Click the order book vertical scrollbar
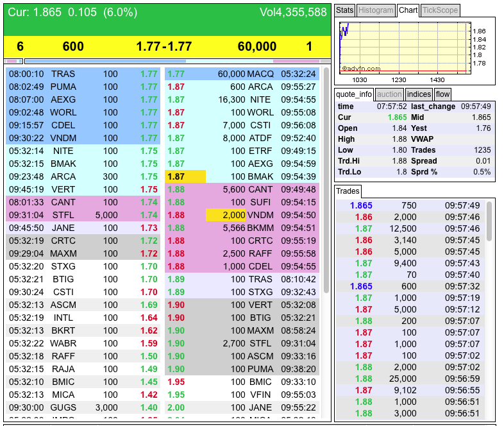Screen dimensions: 504x426 click(x=326, y=180)
